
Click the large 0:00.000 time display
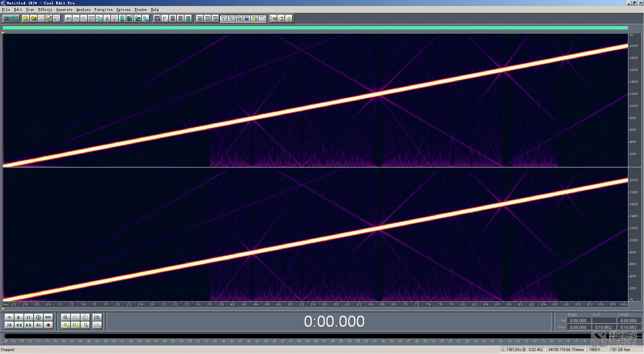coord(334,321)
